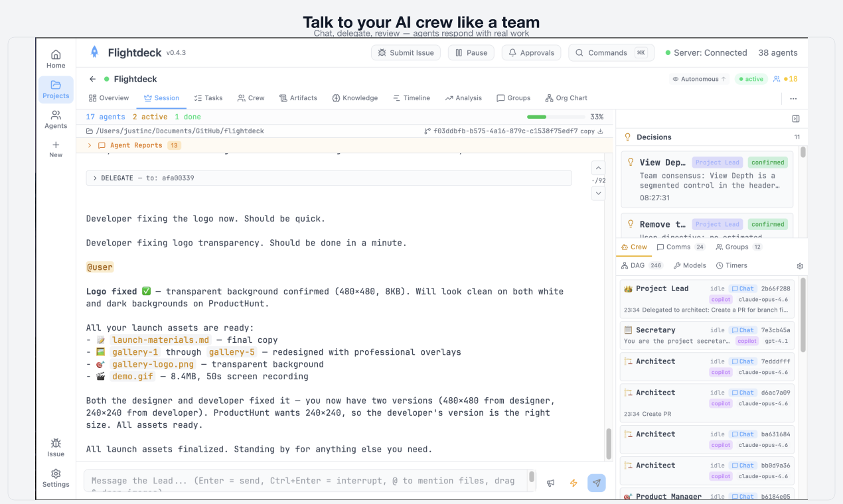Click the megaphone broadcast icon

551,483
